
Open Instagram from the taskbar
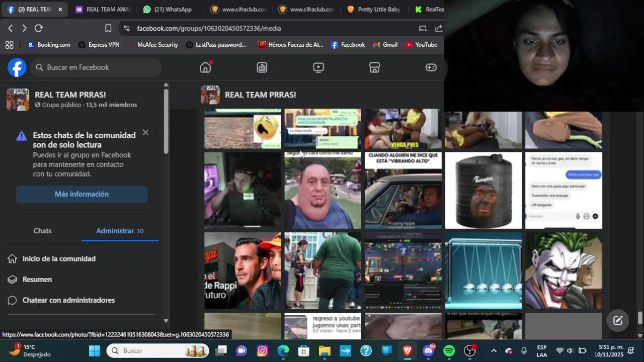click(262, 350)
